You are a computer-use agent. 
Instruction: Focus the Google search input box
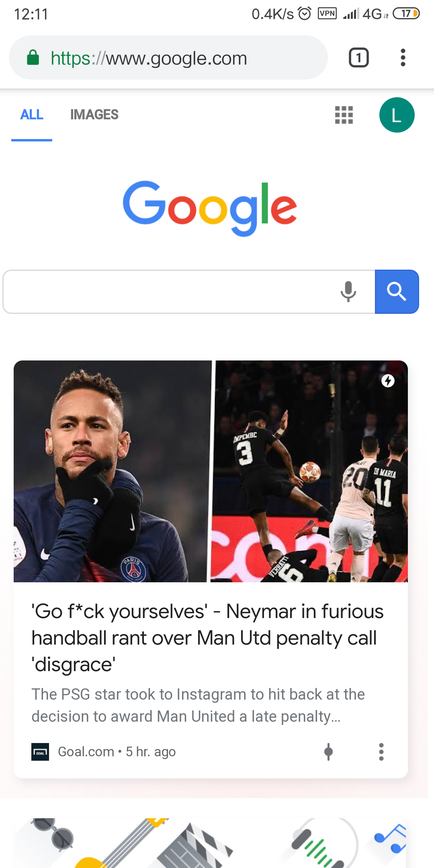[x=169, y=292]
